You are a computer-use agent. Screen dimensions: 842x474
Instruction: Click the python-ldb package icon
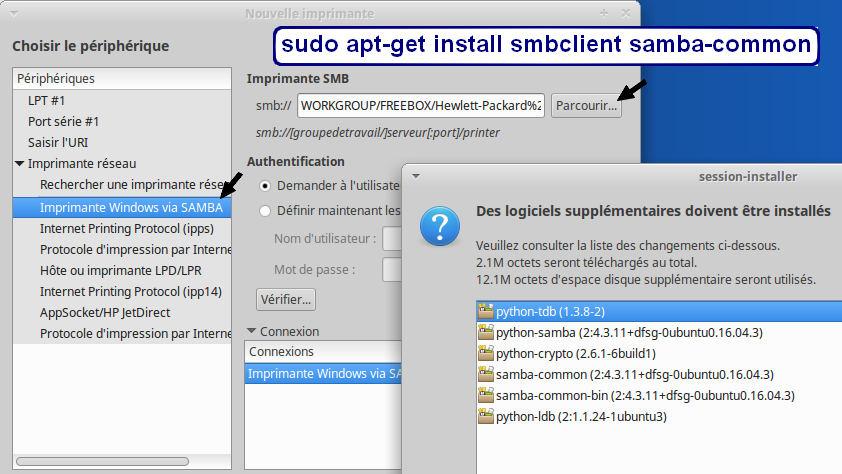pos(487,417)
